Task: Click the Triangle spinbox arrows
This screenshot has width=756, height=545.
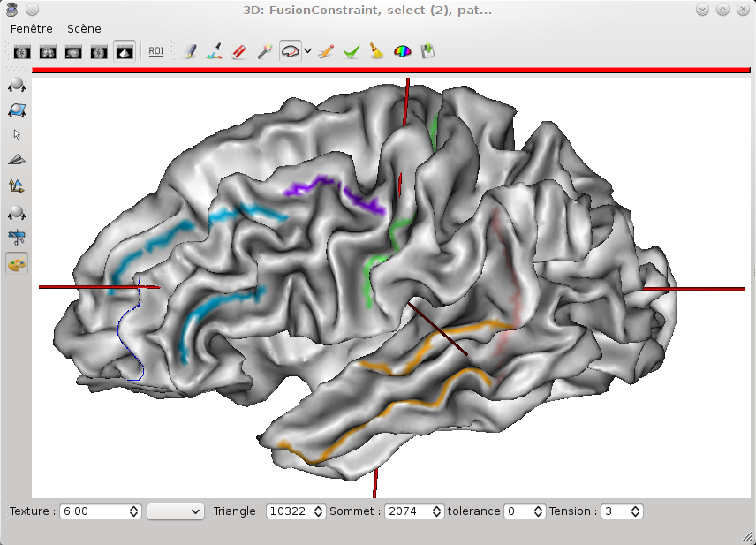Action: [x=318, y=511]
